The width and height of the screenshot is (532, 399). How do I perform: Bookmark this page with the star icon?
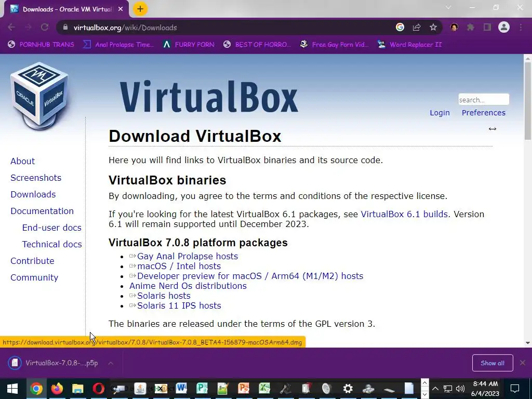pos(433,27)
